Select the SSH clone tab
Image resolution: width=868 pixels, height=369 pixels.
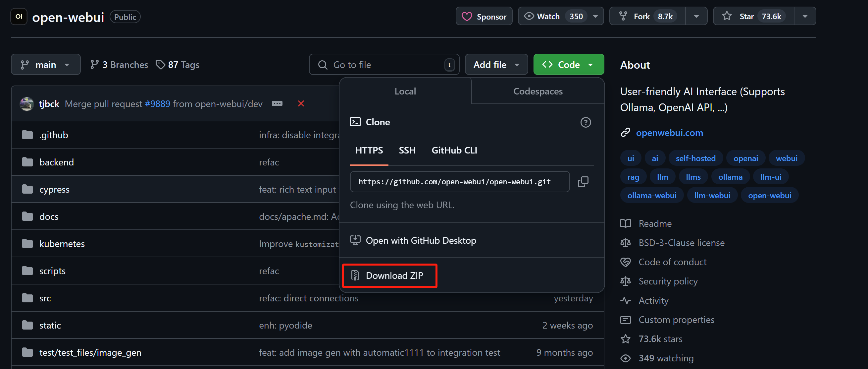tap(407, 151)
